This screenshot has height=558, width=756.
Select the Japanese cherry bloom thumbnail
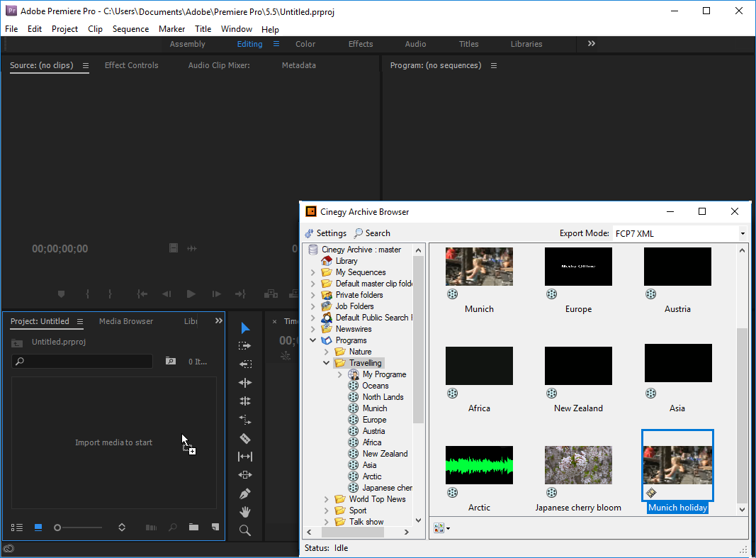(578, 465)
